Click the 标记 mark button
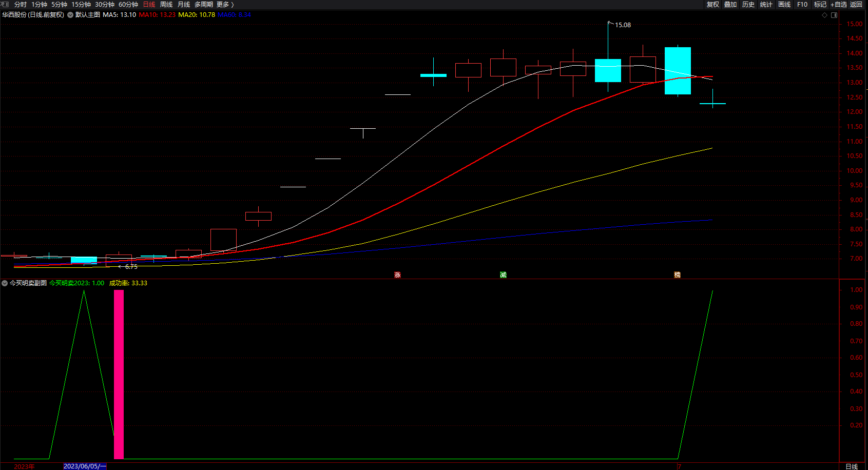Viewport: 868px width, 470px height. click(820, 5)
